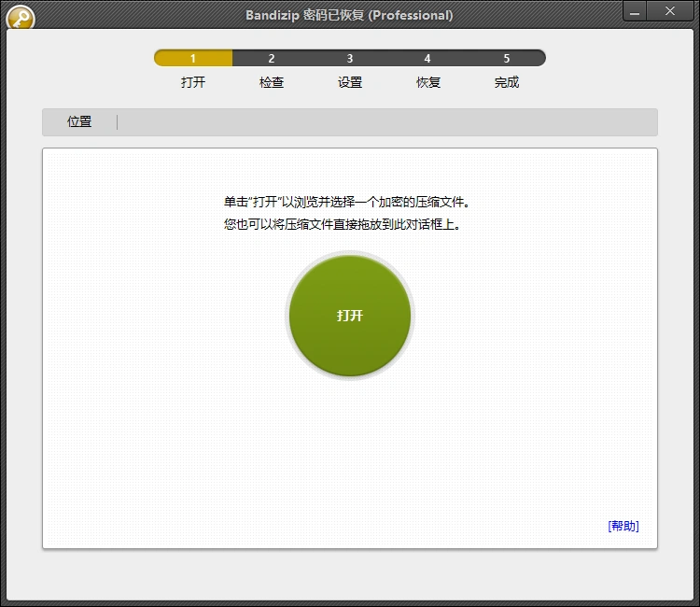
Task: Click the golden key app icon
Action: [21, 18]
